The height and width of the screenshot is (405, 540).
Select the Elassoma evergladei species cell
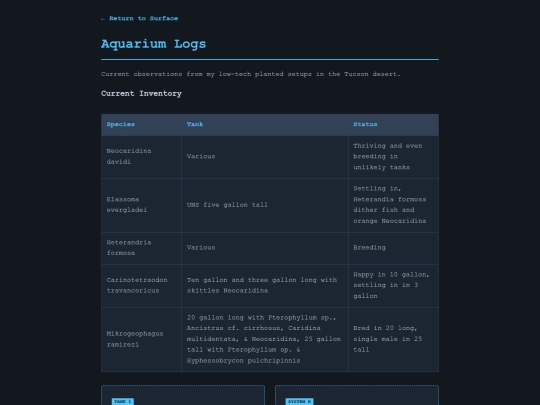click(x=141, y=205)
